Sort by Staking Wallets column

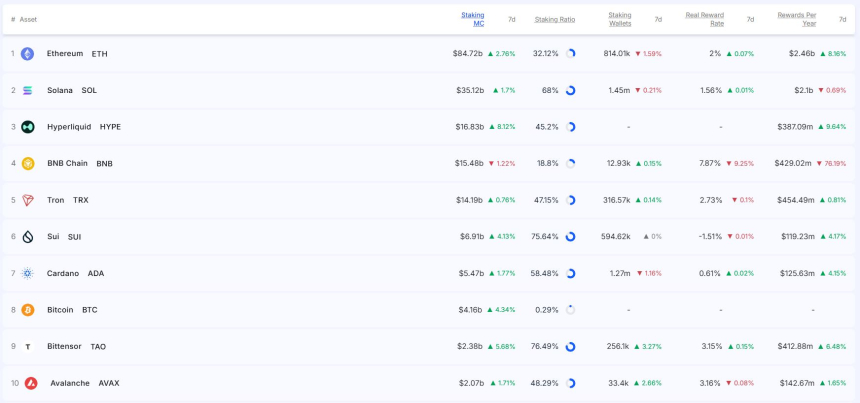tap(619, 19)
